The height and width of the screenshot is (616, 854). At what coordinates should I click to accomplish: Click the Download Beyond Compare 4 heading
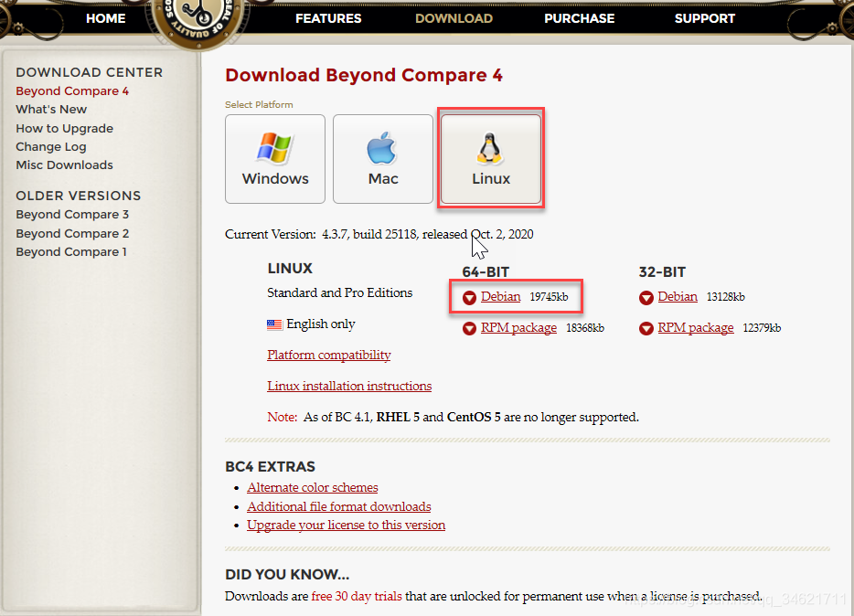364,75
